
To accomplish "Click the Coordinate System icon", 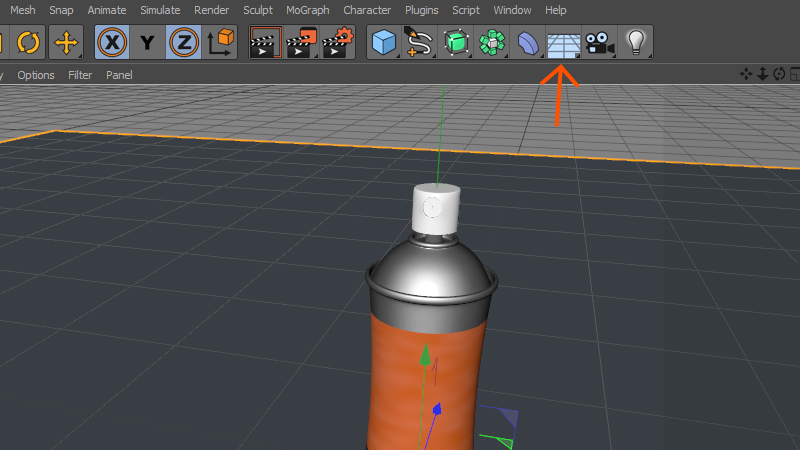I will tap(220, 42).
